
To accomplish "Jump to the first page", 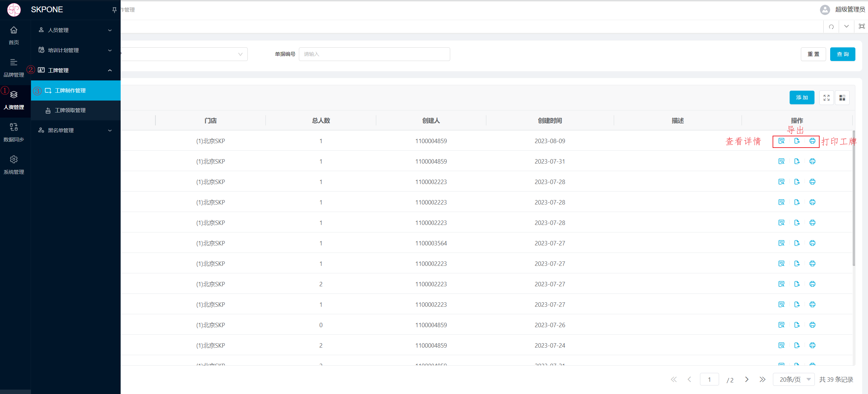I will click(x=674, y=379).
